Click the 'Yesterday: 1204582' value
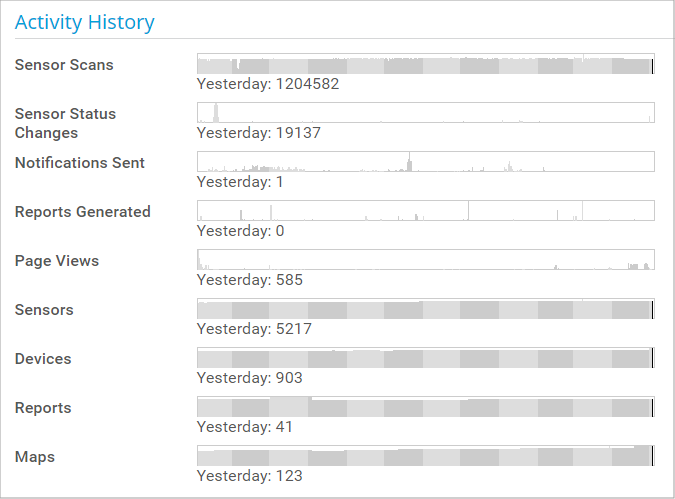 click(268, 84)
